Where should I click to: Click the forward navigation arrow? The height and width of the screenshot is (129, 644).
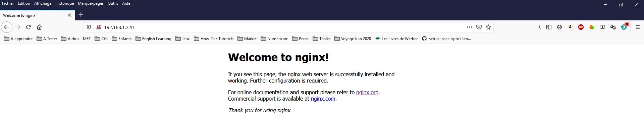18,27
